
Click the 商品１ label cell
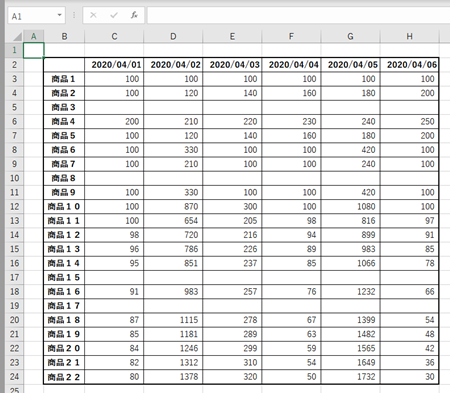coord(64,79)
